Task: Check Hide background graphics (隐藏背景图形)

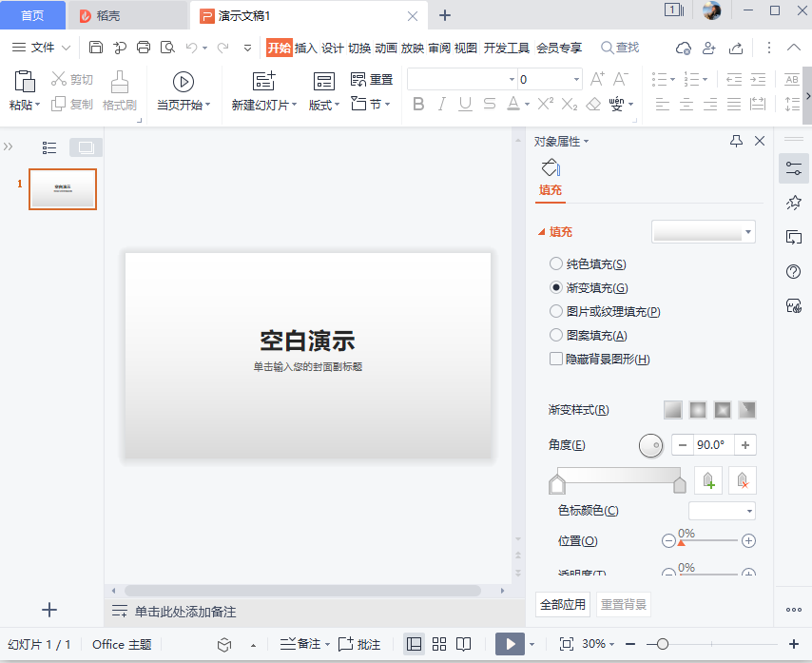Action: [x=555, y=359]
